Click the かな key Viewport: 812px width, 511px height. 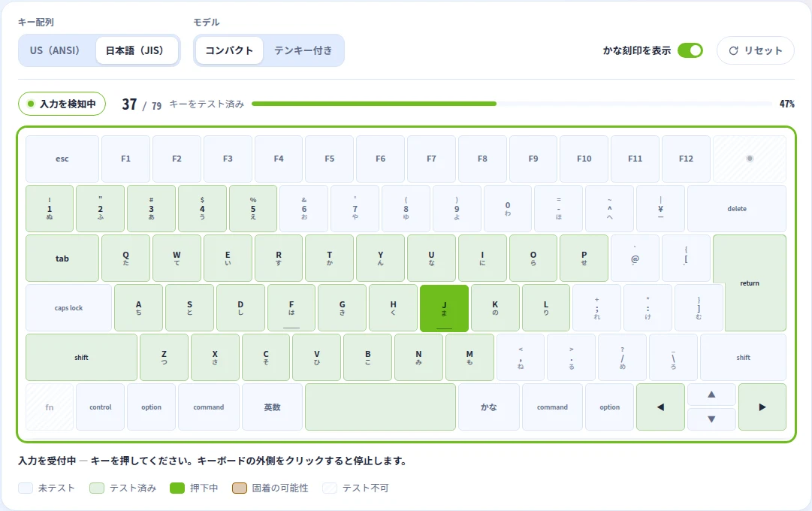point(489,407)
